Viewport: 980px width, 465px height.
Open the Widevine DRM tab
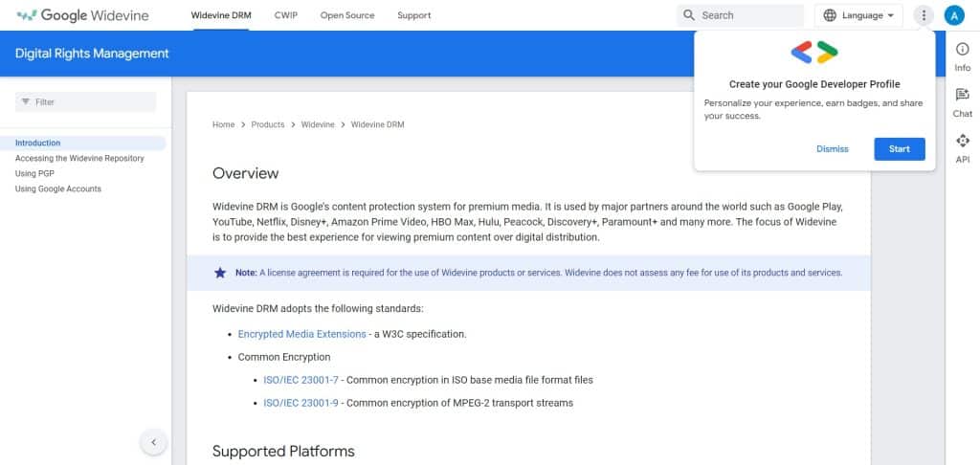pos(221,15)
